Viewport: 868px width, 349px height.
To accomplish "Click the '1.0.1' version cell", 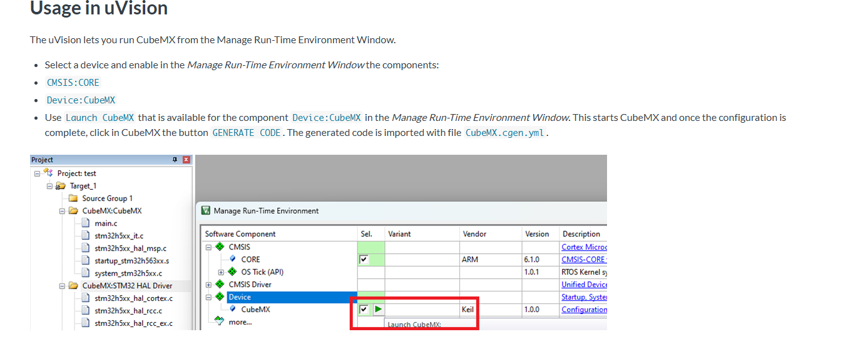I will click(541, 272).
